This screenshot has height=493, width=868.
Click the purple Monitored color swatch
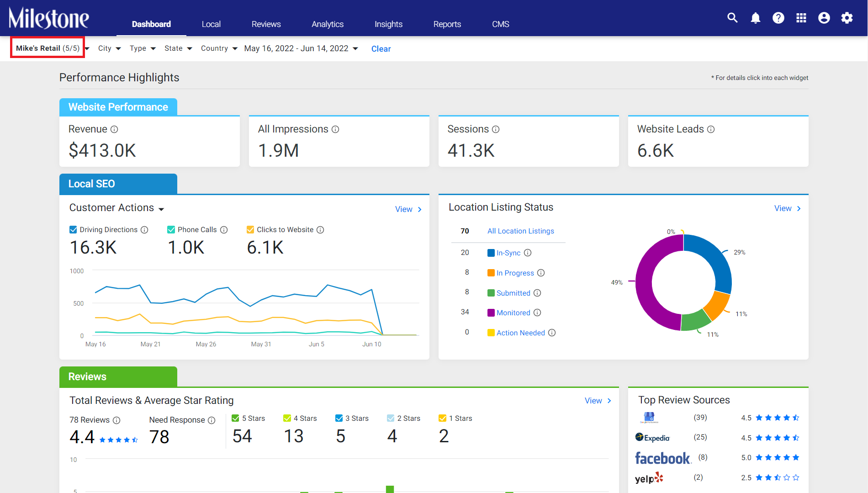coord(491,313)
